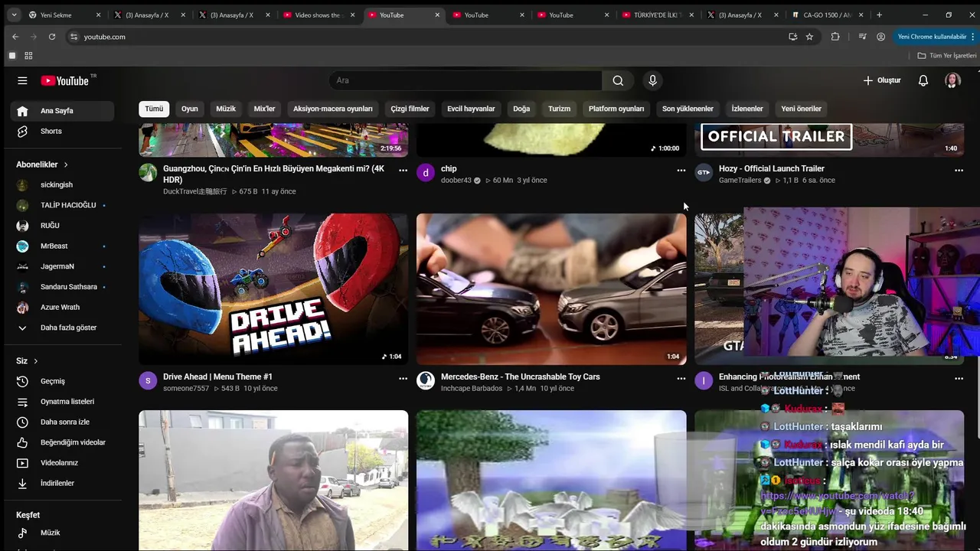The height and width of the screenshot is (551, 980).
Task: Start voice search with microphone icon
Action: pyautogui.click(x=652, y=80)
